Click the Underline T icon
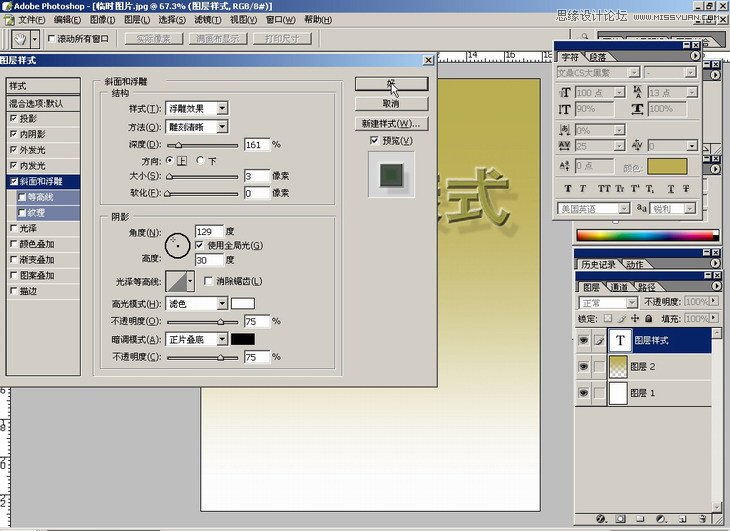 (x=671, y=188)
